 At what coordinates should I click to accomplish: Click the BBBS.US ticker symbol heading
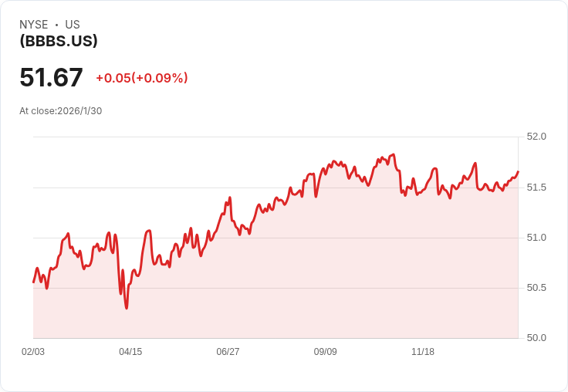coord(59,41)
